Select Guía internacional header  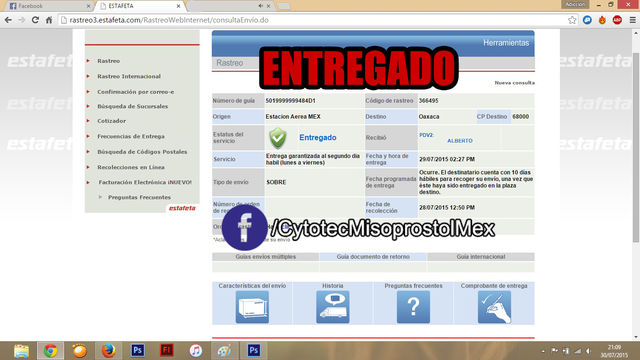pos(481,257)
